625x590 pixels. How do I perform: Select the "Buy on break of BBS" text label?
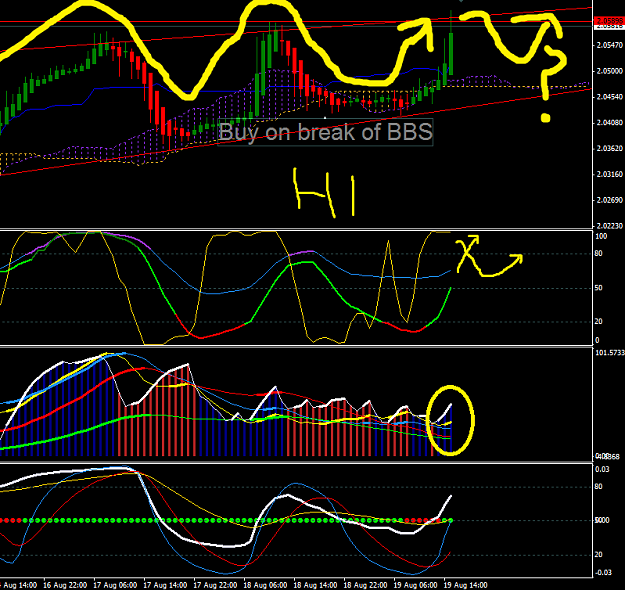coord(325,132)
